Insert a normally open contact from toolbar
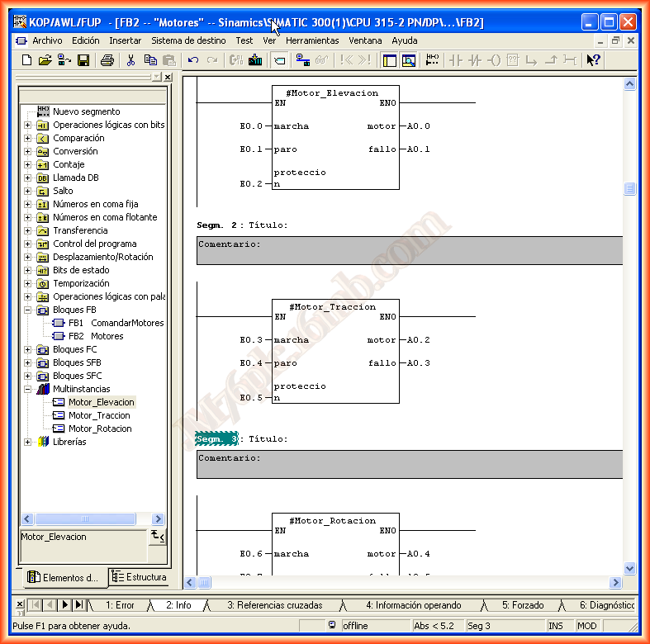 pyautogui.click(x=455, y=59)
